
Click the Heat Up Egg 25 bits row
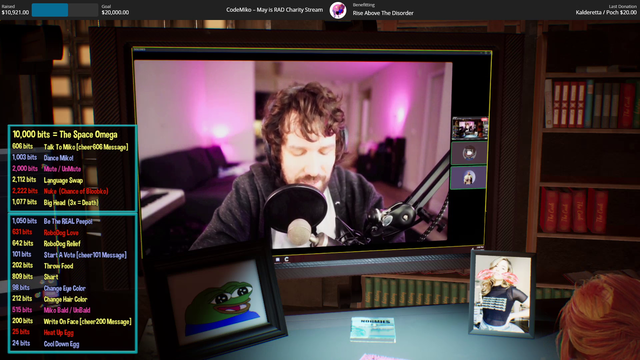tap(43, 333)
